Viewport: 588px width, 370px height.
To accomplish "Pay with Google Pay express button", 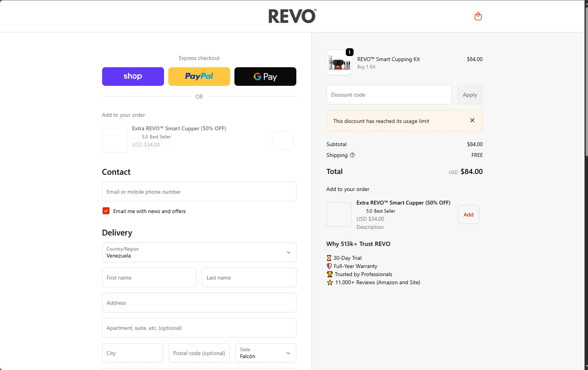I will pyautogui.click(x=265, y=76).
